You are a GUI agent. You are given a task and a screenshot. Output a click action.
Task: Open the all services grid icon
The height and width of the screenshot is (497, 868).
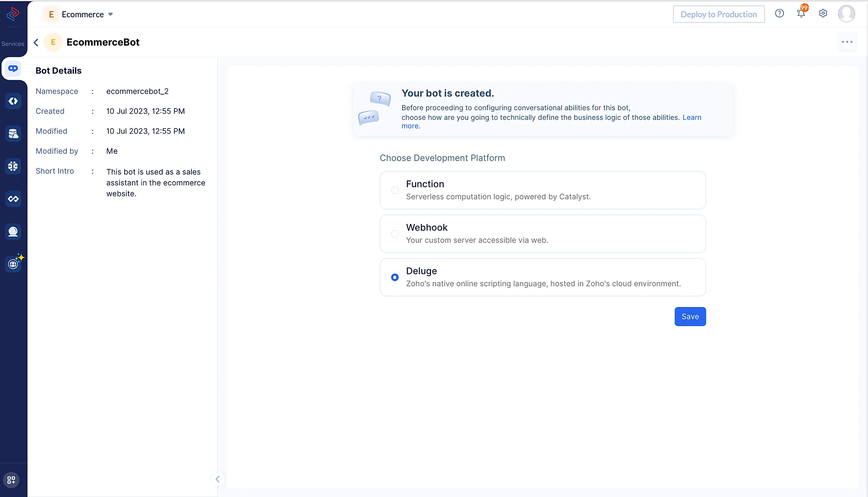(11, 480)
